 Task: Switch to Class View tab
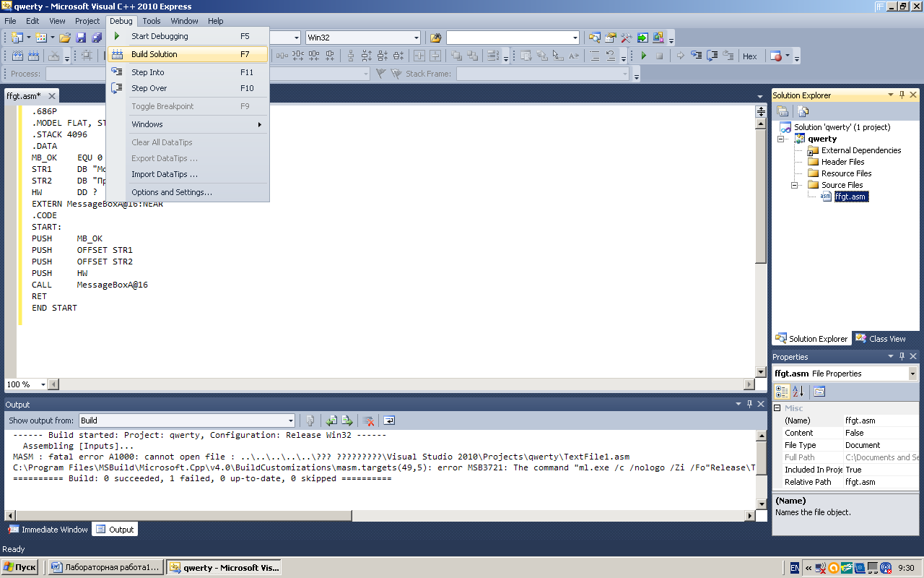pyautogui.click(x=880, y=338)
